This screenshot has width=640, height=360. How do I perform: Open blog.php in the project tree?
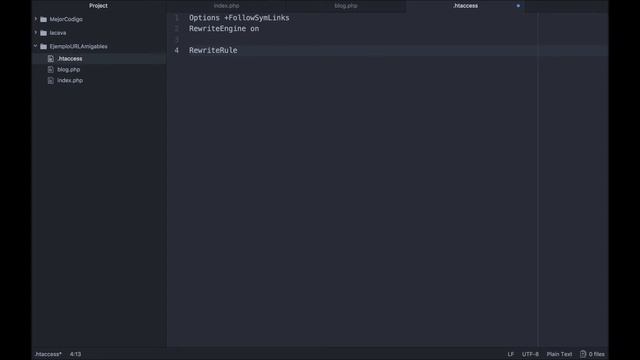[69, 70]
